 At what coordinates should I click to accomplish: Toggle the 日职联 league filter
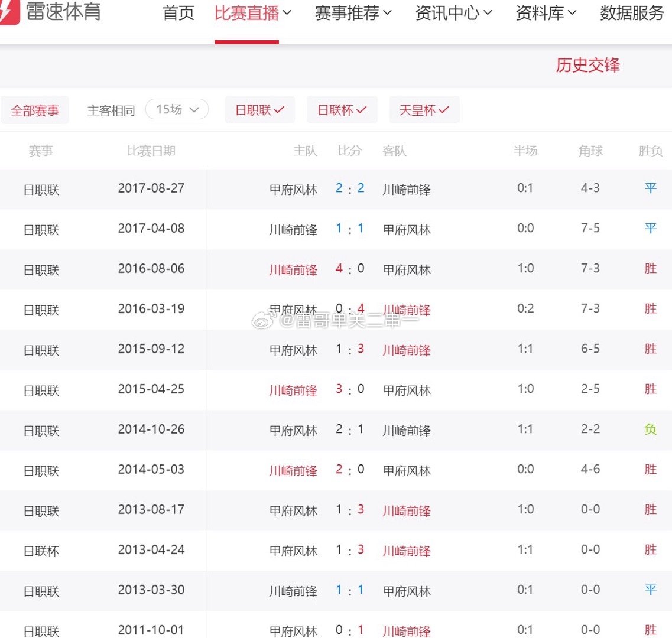click(259, 109)
